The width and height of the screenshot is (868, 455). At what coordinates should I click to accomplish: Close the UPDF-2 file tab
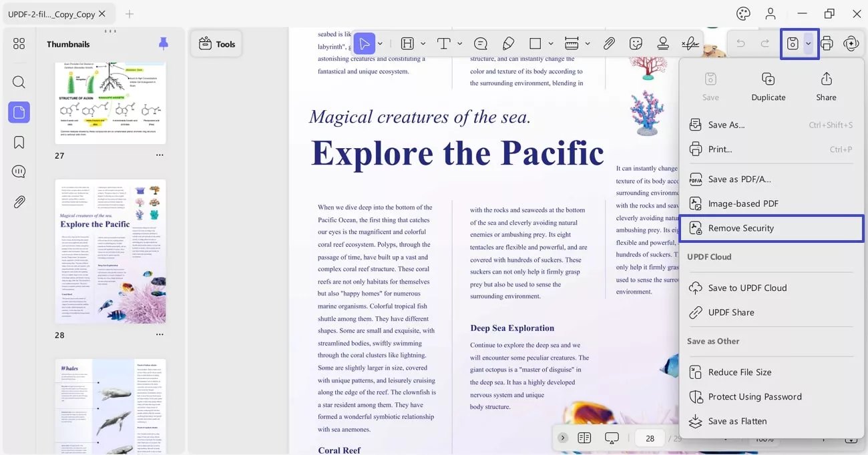point(102,13)
